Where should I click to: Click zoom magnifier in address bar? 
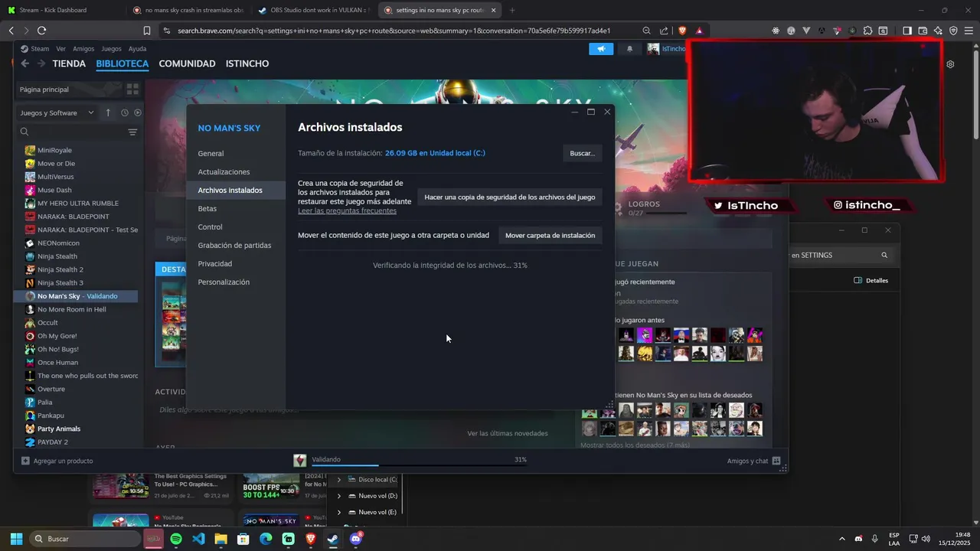point(647,31)
